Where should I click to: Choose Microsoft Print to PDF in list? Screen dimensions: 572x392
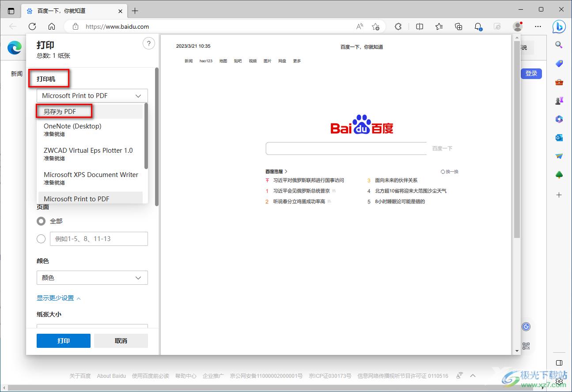pyautogui.click(x=91, y=198)
